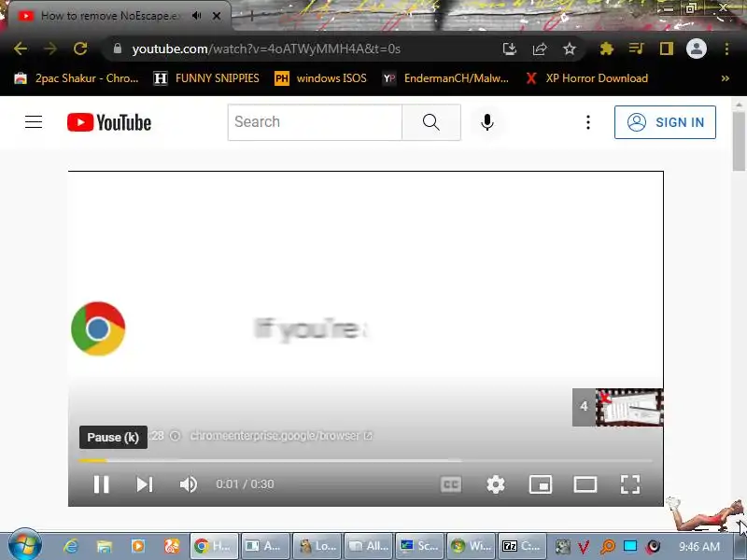Open the Extensions puzzle icon
The height and width of the screenshot is (560, 747).
pyautogui.click(x=606, y=49)
